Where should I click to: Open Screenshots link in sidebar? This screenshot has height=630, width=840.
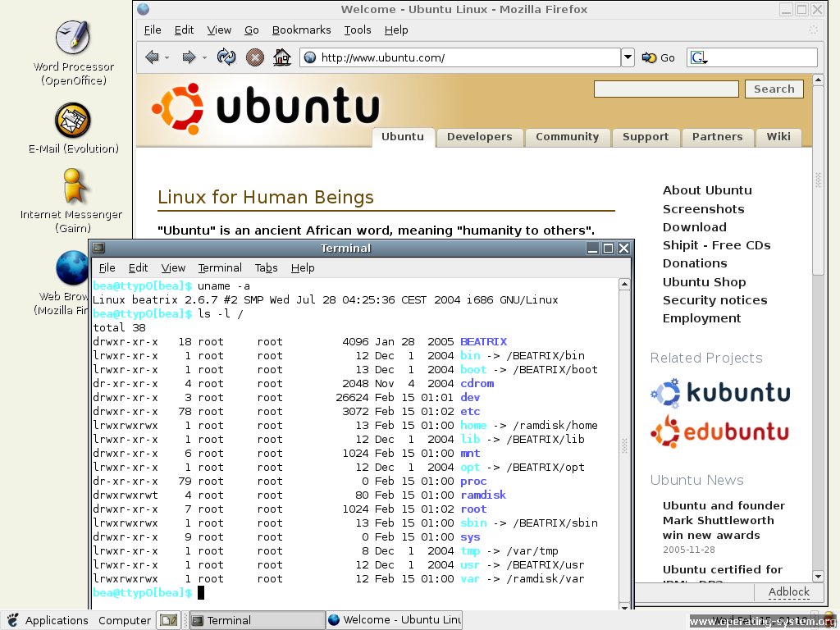point(703,209)
